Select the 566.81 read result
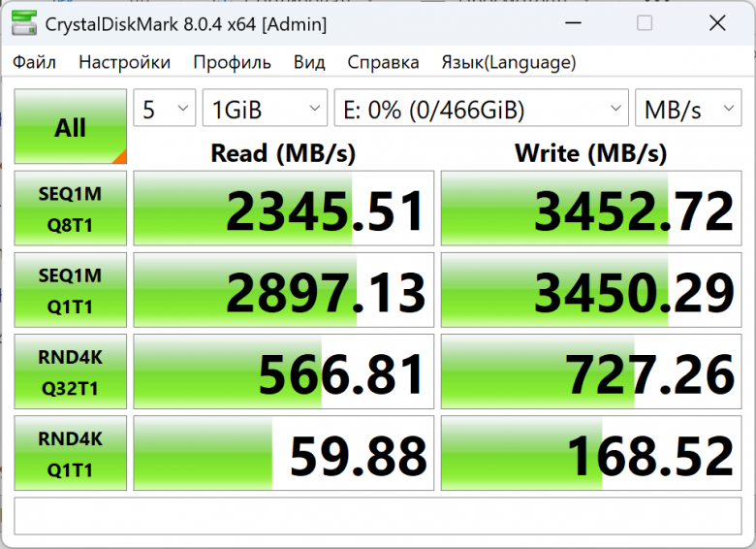 pyautogui.click(x=283, y=371)
